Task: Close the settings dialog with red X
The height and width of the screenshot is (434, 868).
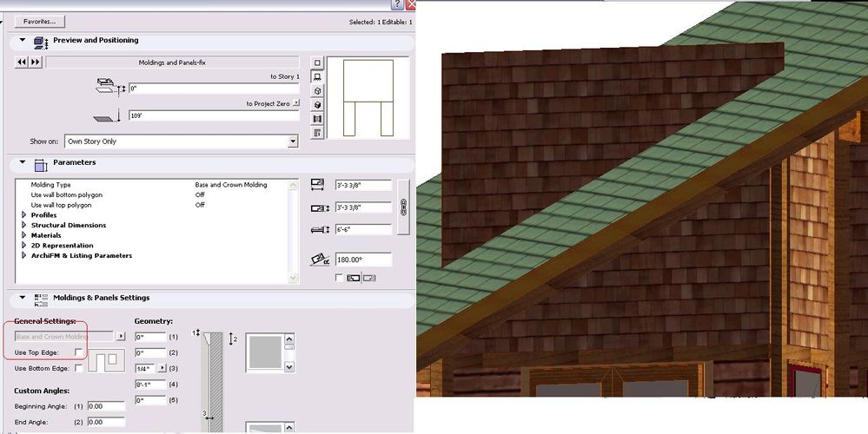Action: tap(410, 4)
